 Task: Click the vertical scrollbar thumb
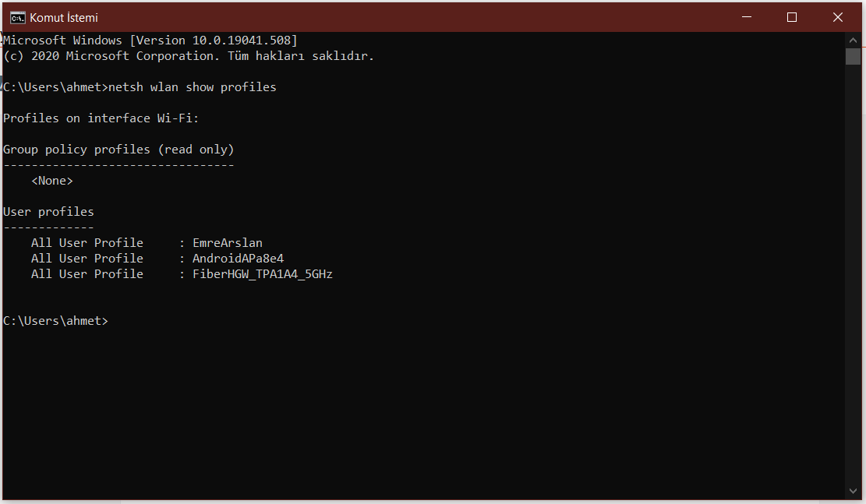(853, 56)
